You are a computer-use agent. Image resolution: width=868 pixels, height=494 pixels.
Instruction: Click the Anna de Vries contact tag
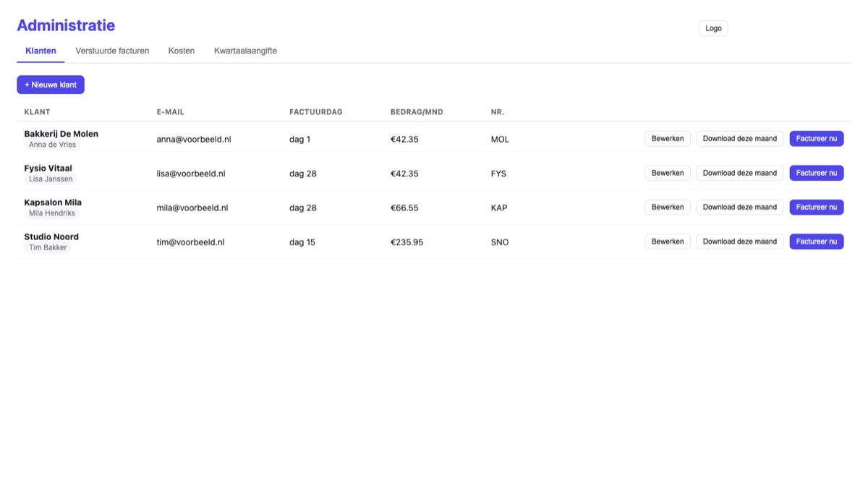52,145
